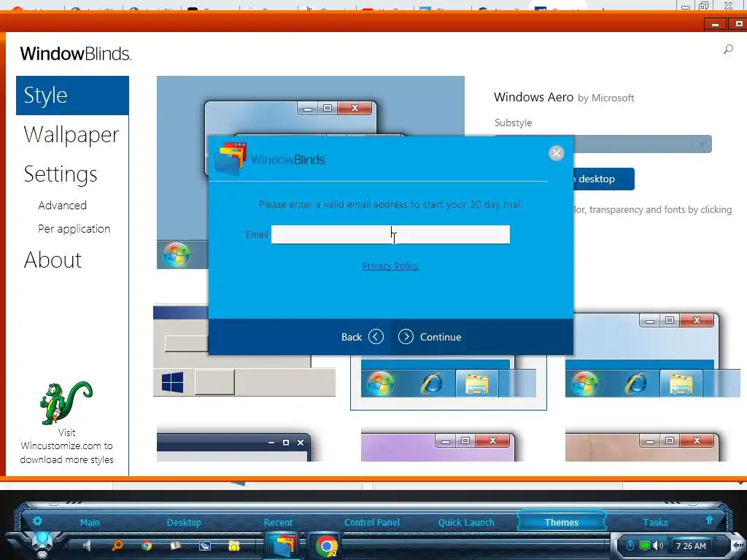Click the window switcher quick launch icon
Screen dimensions: 747x560
205,545
